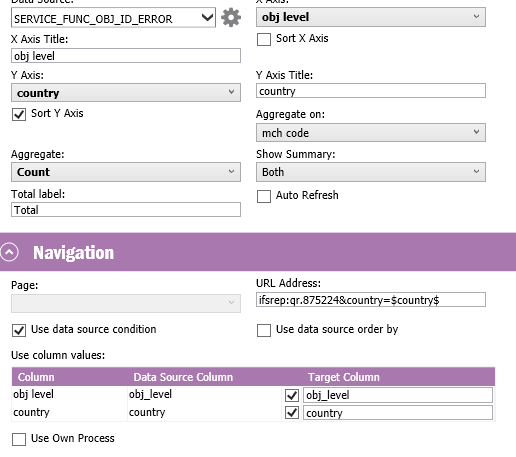Enable Use data source order by
The height and width of the screenshot is (457, 516).
[x=264, y=330]
